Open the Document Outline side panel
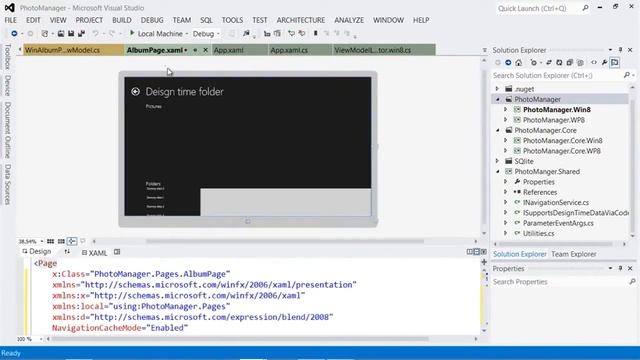 pyautogui.click(x=7, y=130)
